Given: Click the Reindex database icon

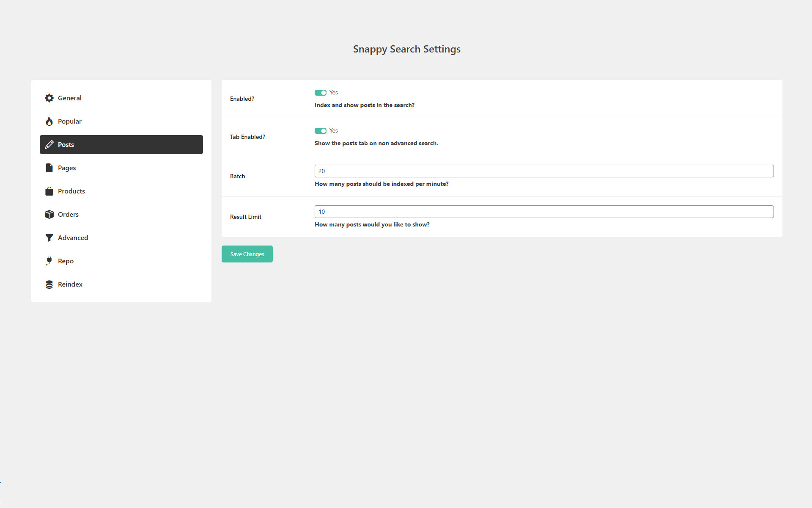Looking at the screenshot, I should click(49, 284).
